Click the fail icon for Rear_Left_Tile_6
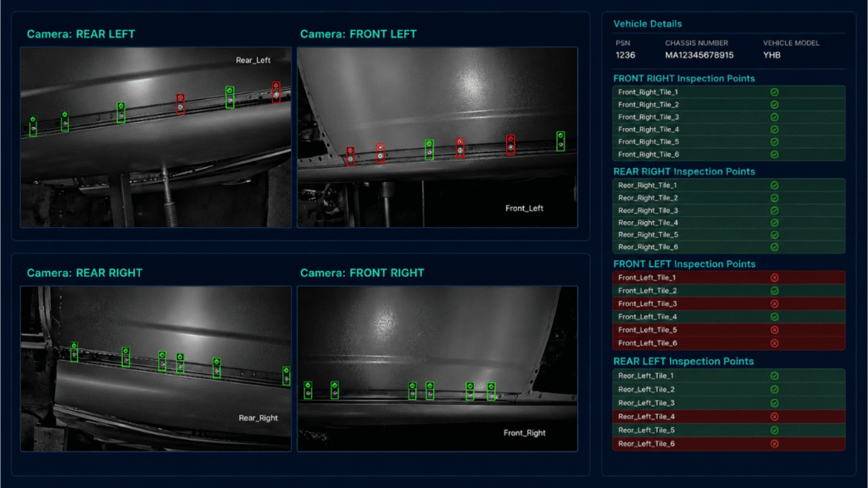This screenshot has height=488, width=868. point(775,444)
